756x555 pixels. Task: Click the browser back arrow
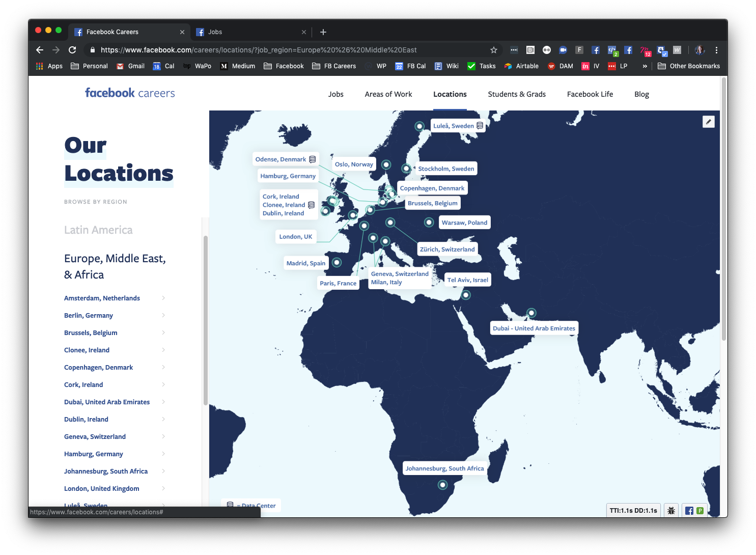40,50
